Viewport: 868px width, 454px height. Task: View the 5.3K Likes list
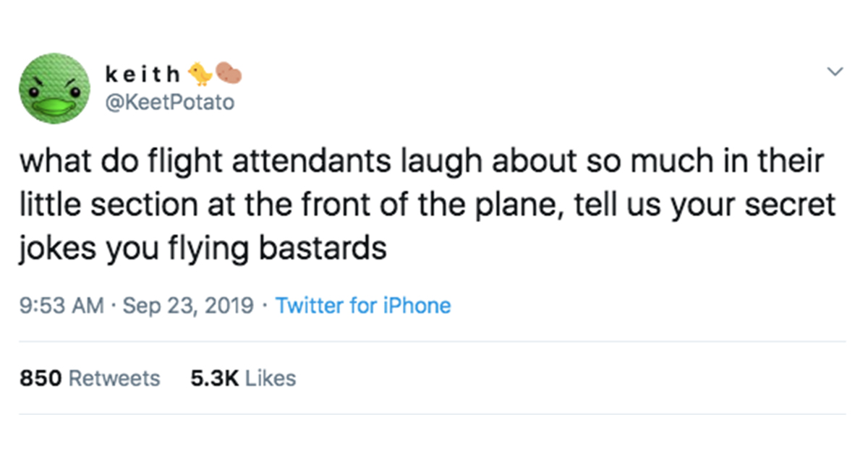pyautogui.click(x=243, y=378)
